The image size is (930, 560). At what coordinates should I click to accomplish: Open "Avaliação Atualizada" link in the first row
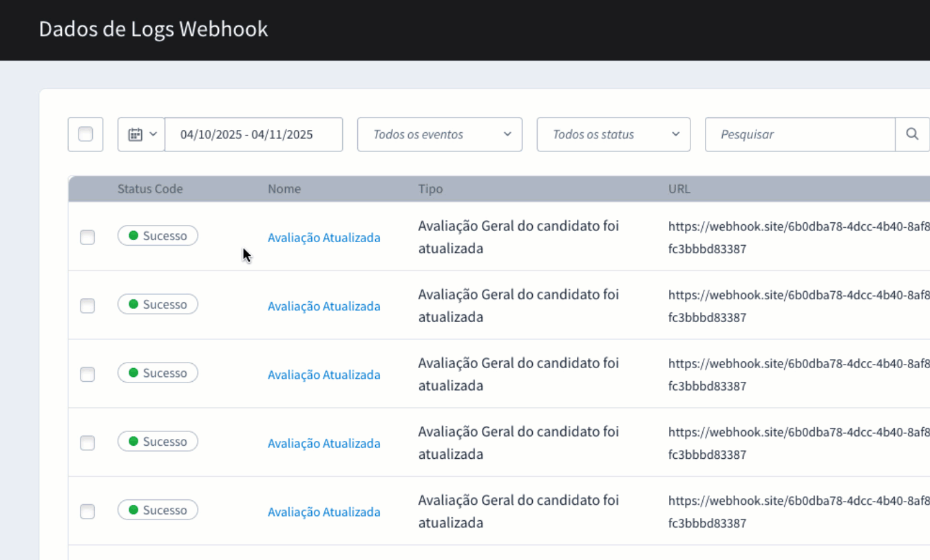coord(324,237)
